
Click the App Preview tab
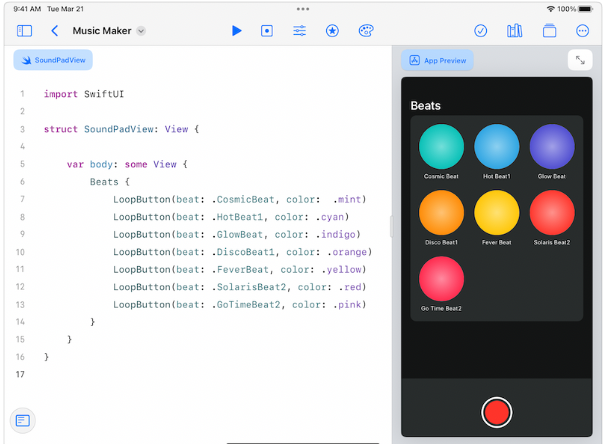click(x=438, y=61)
